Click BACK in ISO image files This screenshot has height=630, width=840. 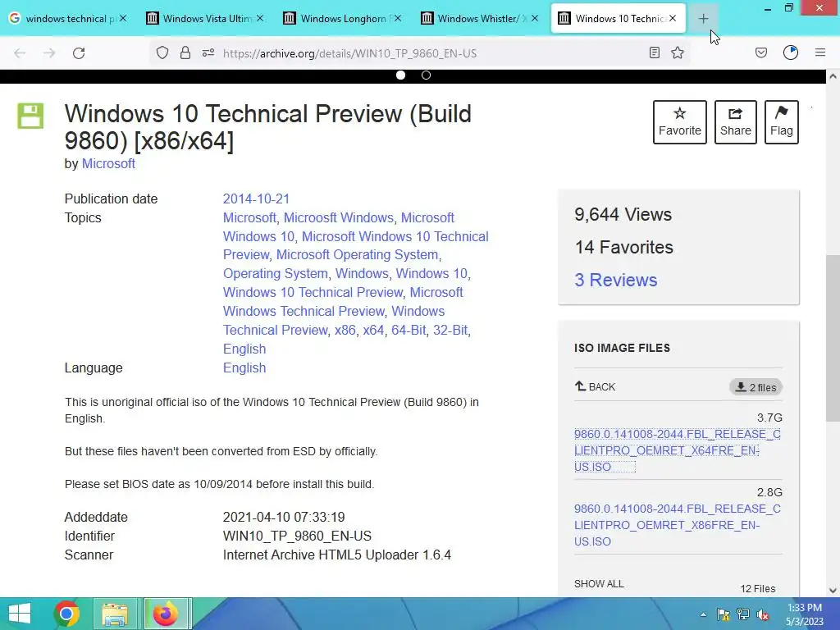pos(596,386)
